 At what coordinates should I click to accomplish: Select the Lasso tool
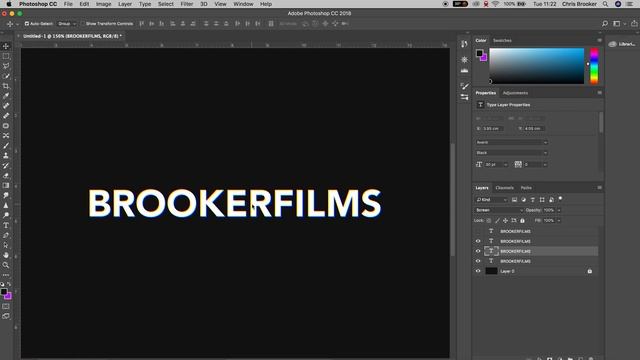[6, 66]
